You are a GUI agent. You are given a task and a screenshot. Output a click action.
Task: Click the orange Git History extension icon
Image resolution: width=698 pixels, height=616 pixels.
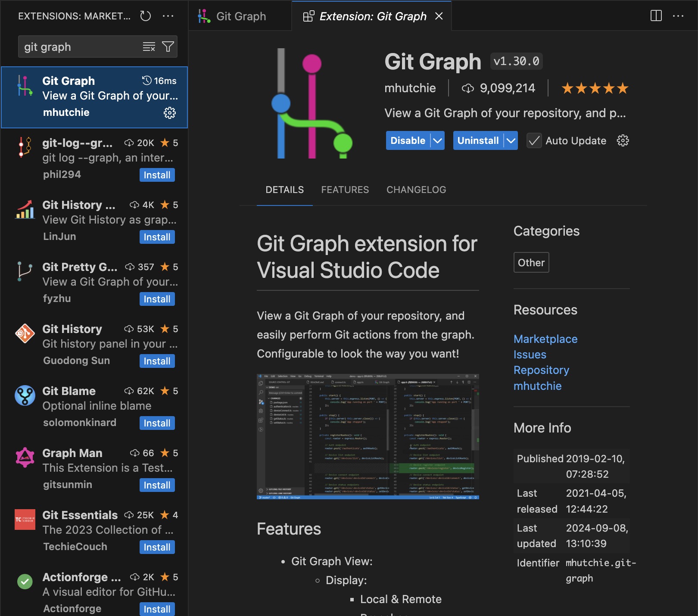point(25,333)
